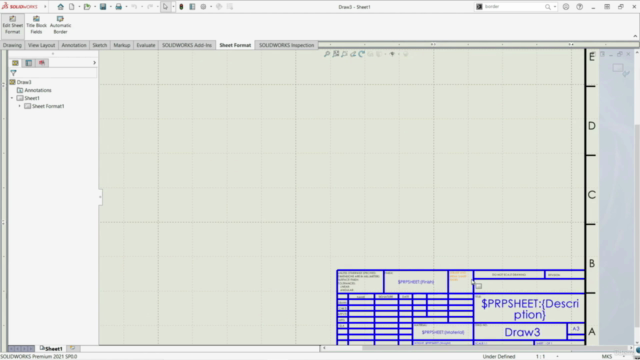Viewport: 640px width, 360px height.
Task: Open the New document dropdown arrow
Action: [x=79, y=7]
